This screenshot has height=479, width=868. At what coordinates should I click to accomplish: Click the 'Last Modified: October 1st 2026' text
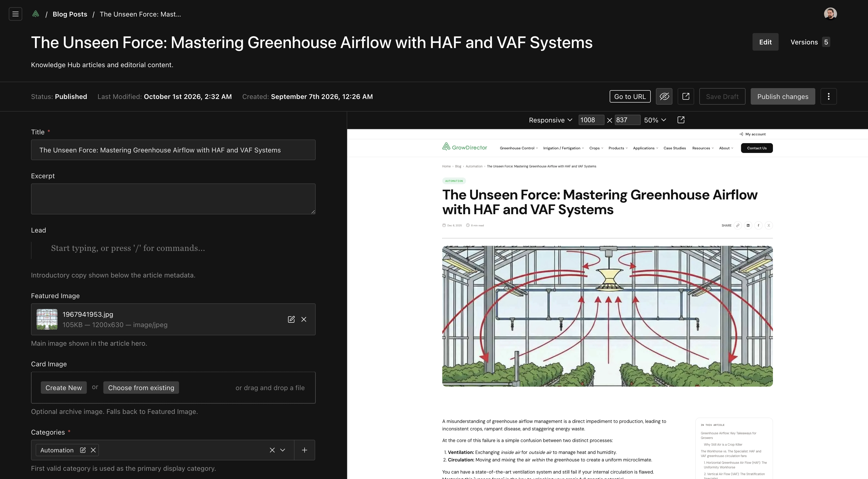point(165,97)
